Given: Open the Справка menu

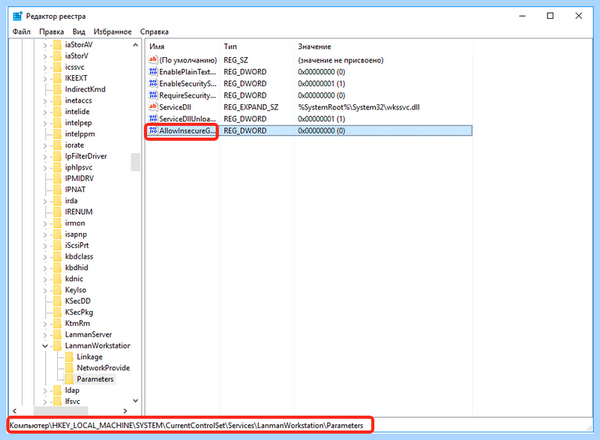Looking at the screenshot, I should pyautogui.click(x=154, y=32).
